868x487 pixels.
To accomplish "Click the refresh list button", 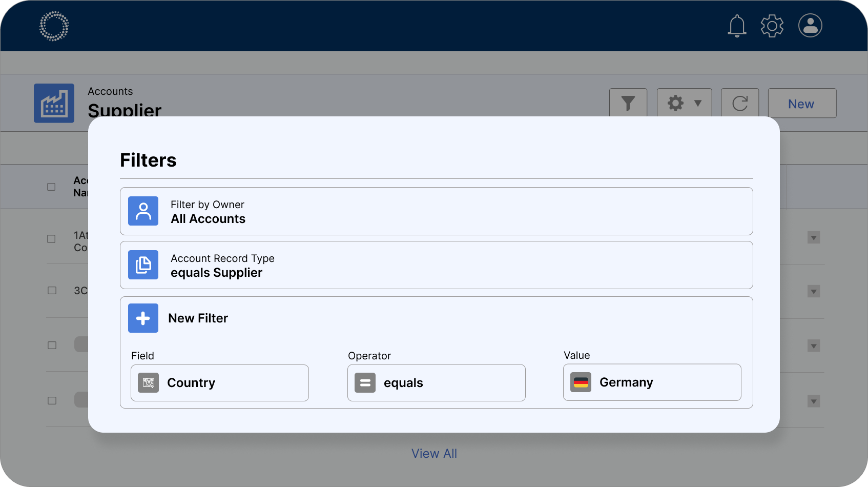I will [740, 103].
